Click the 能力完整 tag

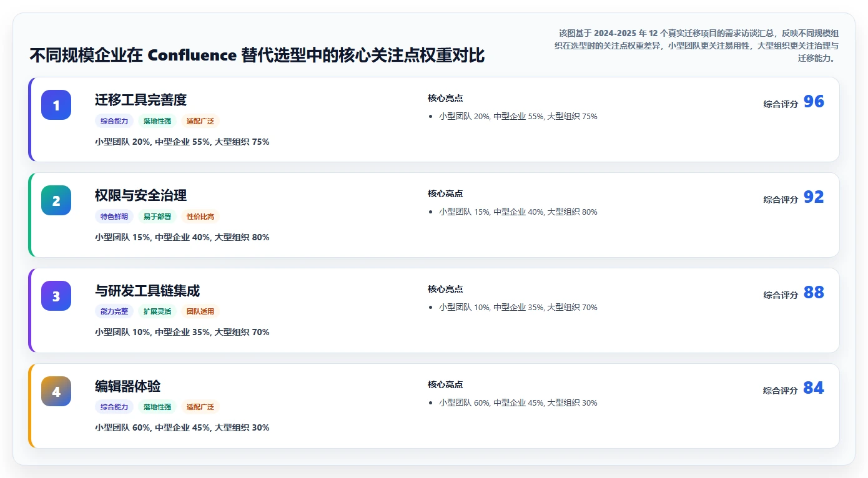(x=114, y=311)
